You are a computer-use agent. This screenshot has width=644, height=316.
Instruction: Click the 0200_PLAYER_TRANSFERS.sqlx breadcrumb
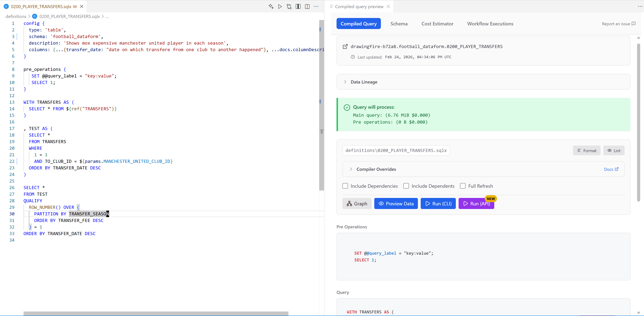[69, 16]
